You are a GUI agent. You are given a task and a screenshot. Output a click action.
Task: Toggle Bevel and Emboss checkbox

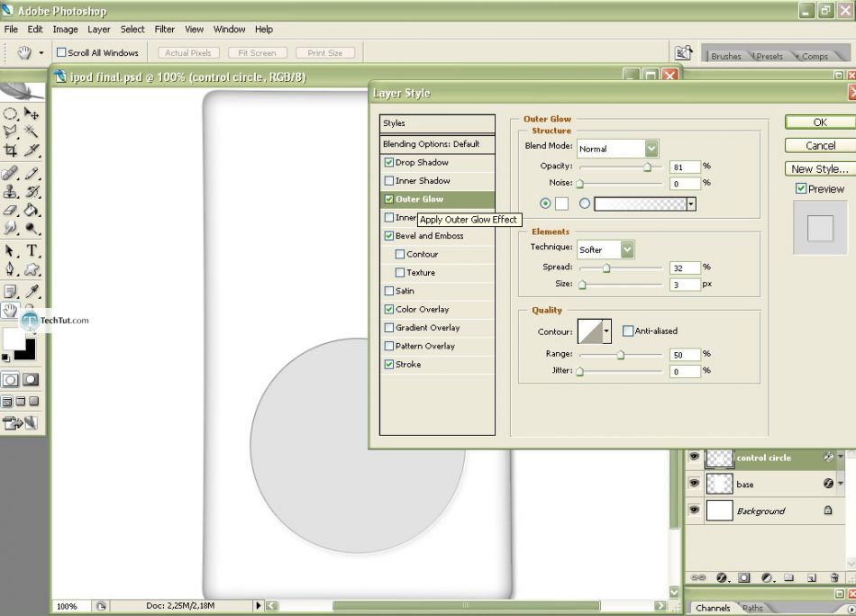point(388,236)
